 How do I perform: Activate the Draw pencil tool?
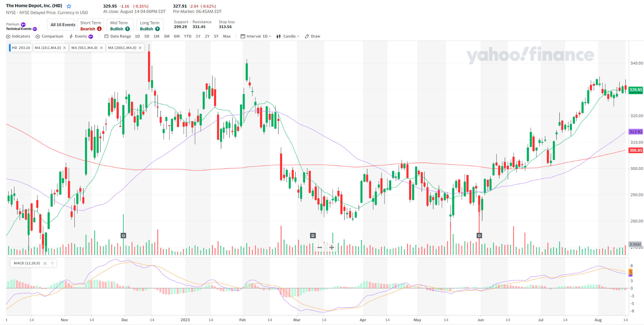click(313, 36)
